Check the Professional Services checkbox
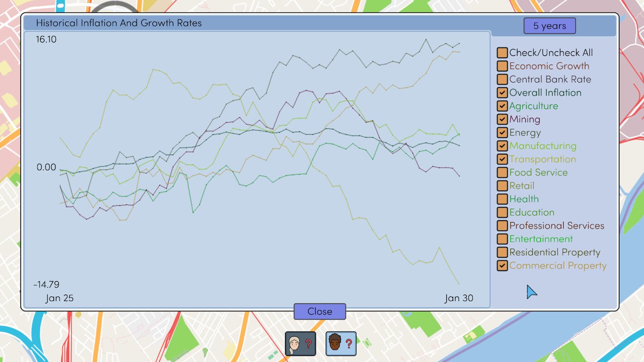The width and height of the screenshot is (644, 362). point(502,226)
